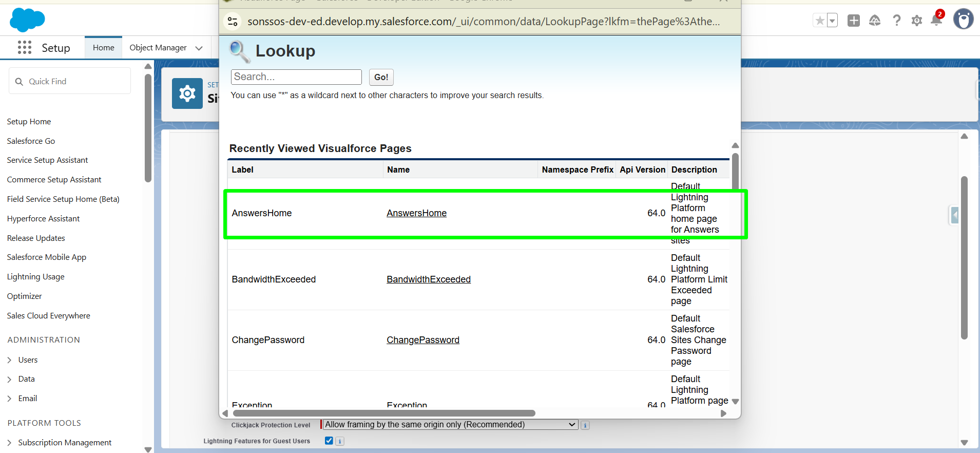Expand the Users tree section
Image resolution: width=980 pixels, height=453 pixels.
click(x=9, y=360)
